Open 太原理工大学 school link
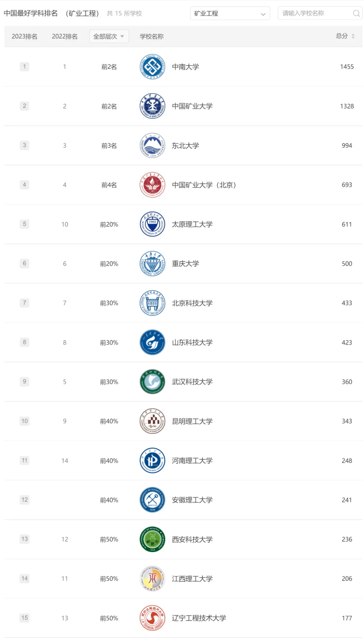 (192, 224)
